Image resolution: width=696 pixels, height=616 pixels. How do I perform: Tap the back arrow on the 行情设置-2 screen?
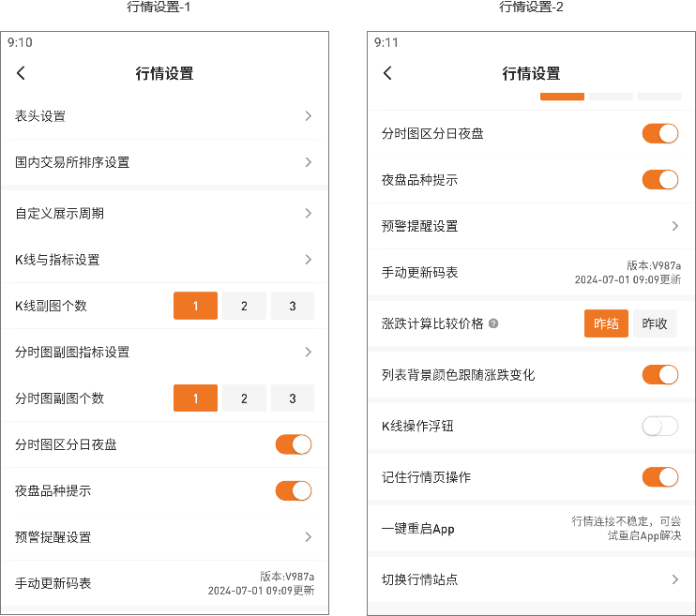(x=387, y=73)
